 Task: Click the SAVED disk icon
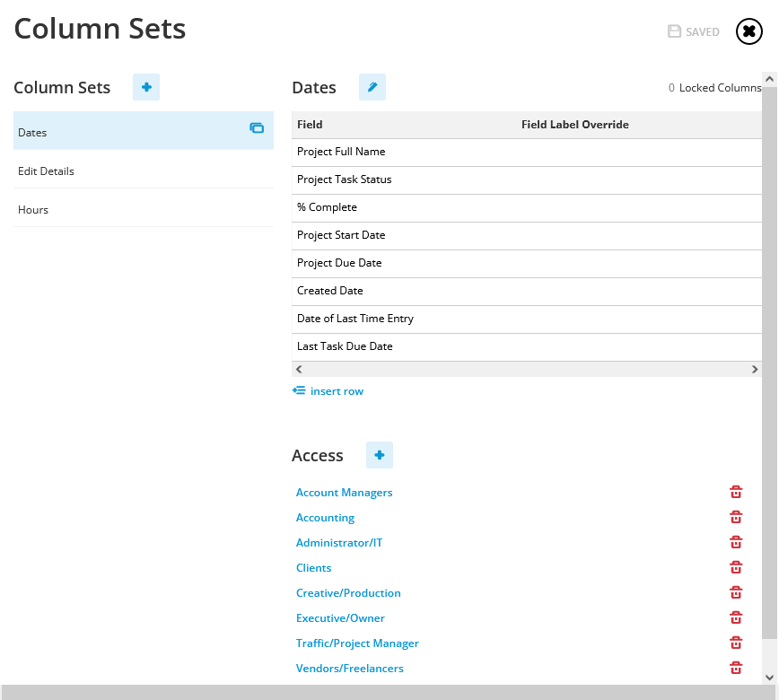pos(674,31)
